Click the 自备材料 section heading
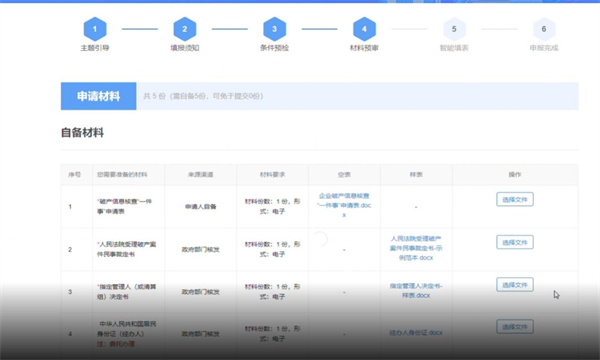 click(82, 133)
